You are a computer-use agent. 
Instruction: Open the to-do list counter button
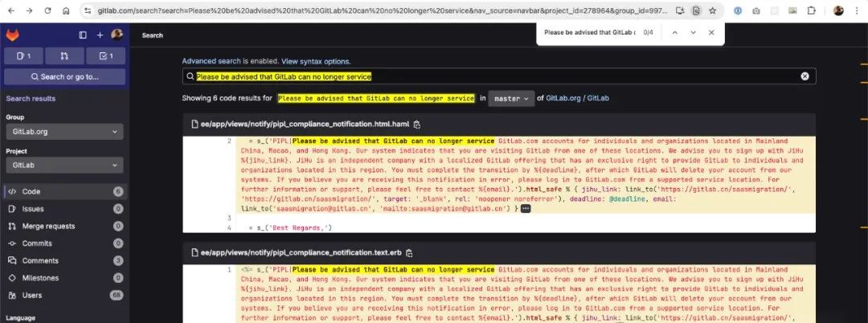click(x=106, y=56)
